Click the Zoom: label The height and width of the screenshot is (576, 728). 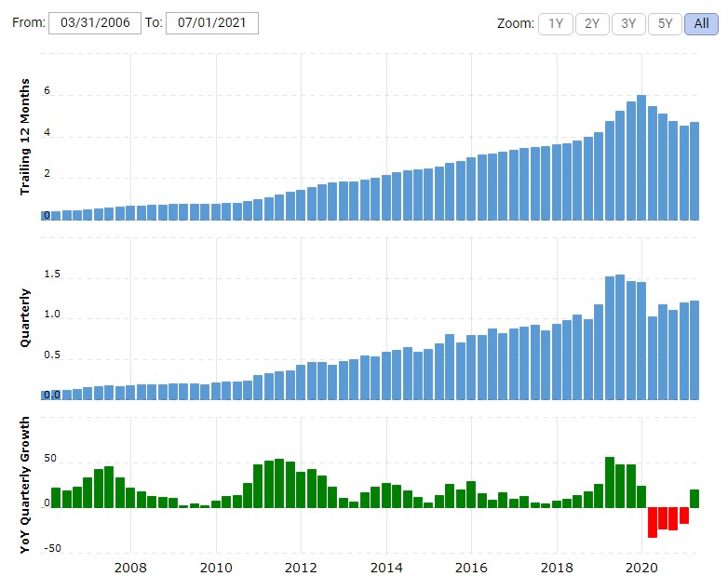(x=516, y=23)
